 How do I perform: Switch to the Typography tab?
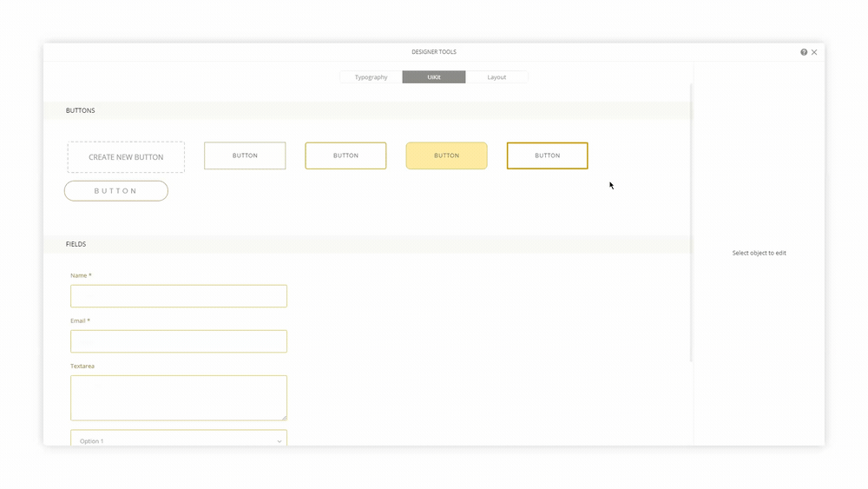click(371, 77)
